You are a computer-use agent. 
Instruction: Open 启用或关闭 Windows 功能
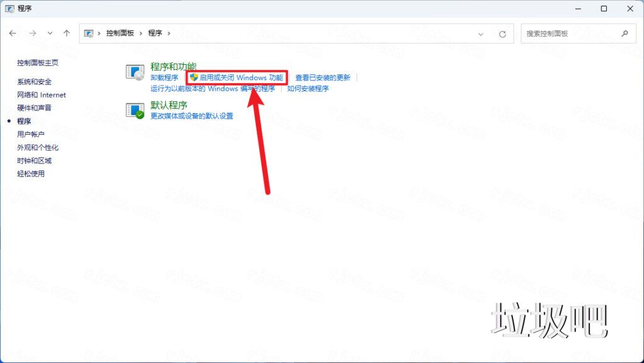coord(238,77)
